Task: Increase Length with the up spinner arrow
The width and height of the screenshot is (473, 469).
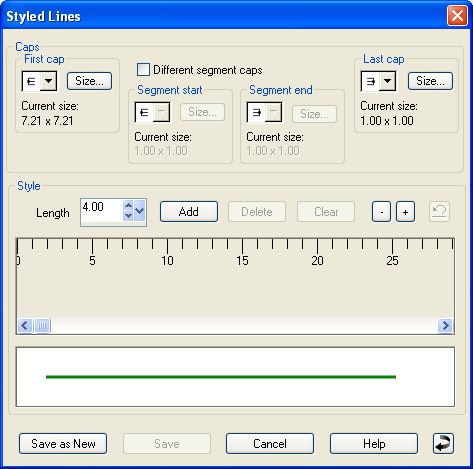Action: 128,205
